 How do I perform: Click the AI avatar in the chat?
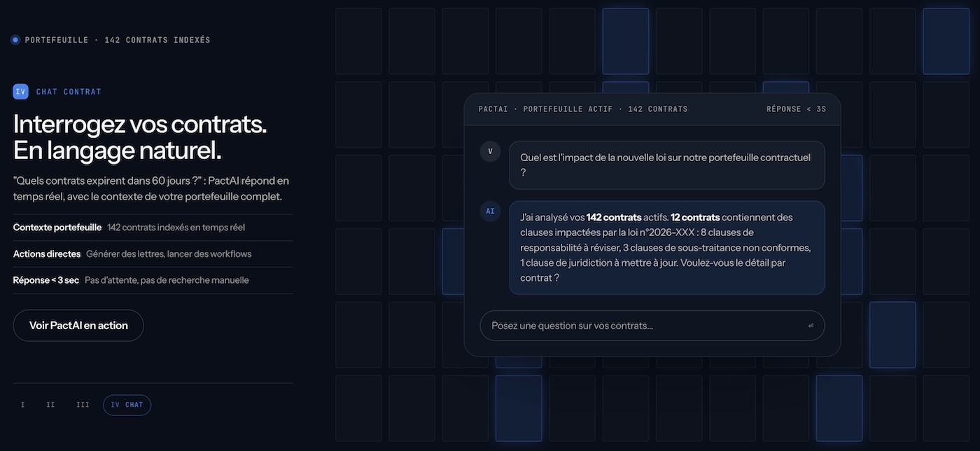pyautogui.click(x=490, y=211)
